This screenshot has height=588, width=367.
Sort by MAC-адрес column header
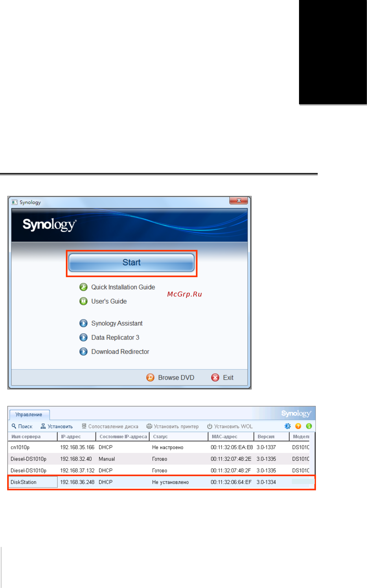tap(231, 437)
